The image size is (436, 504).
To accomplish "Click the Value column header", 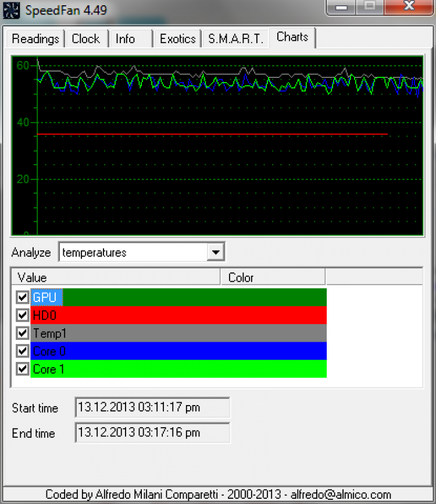I will point(116,278).
